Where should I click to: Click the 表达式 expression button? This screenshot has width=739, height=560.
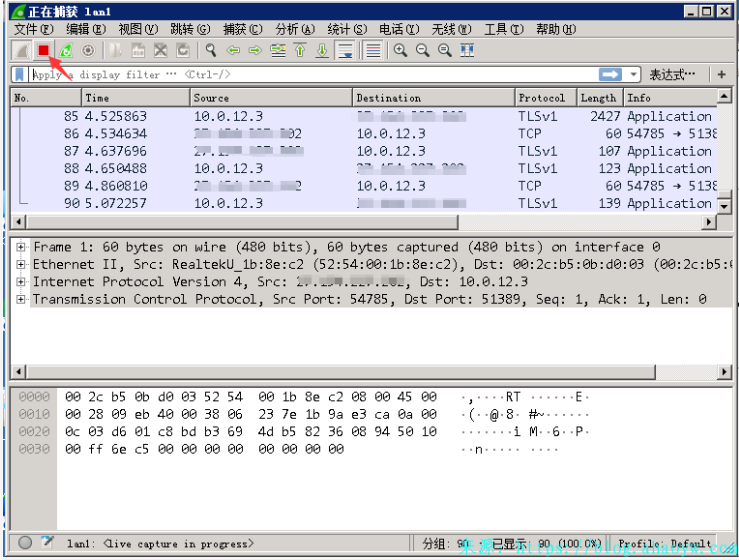pyautogui.click(x=672, y=75)
